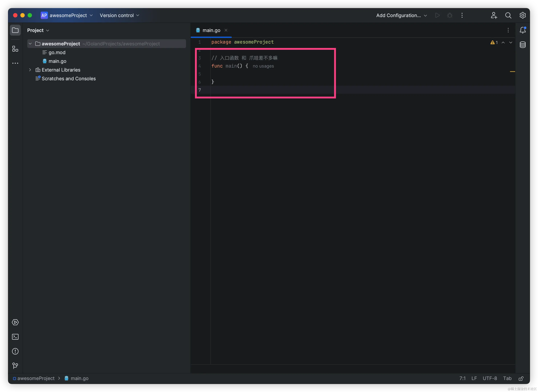Screen dimensions: 538x392
Task: Toggle the Project tool window folder icon
Action: (15, 30)
